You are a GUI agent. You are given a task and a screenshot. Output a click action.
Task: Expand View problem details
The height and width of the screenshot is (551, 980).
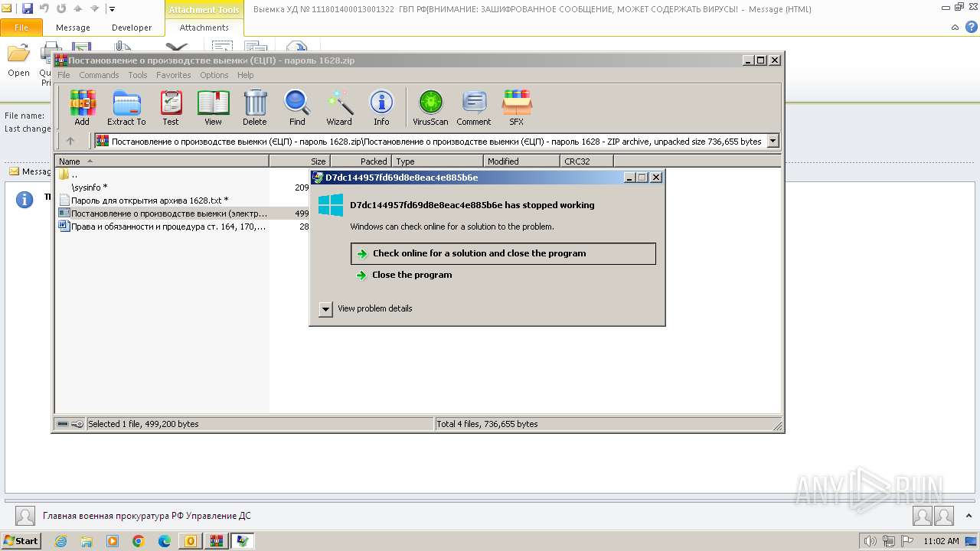325,308
